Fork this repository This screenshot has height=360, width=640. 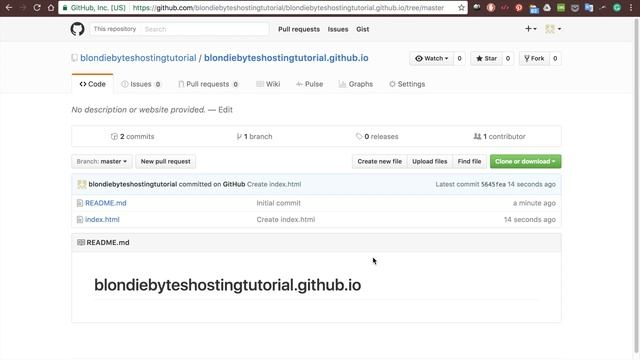pyautogui.click(x=534, y=58)
